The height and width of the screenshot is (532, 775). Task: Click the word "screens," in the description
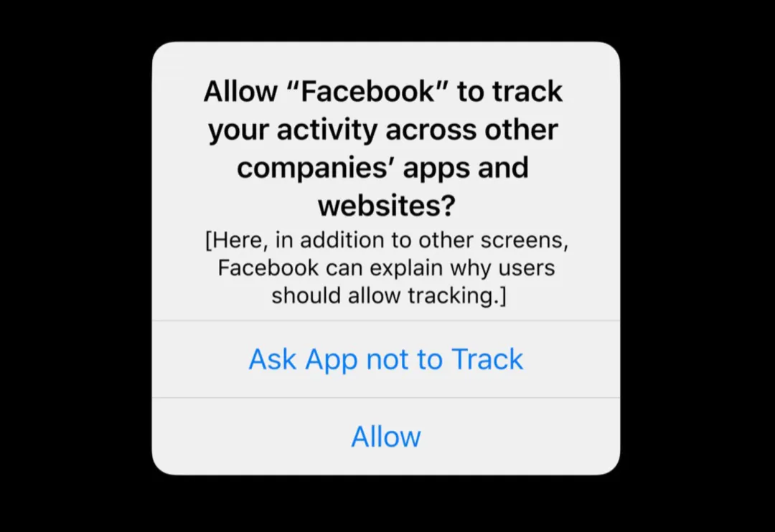(525, 241)
